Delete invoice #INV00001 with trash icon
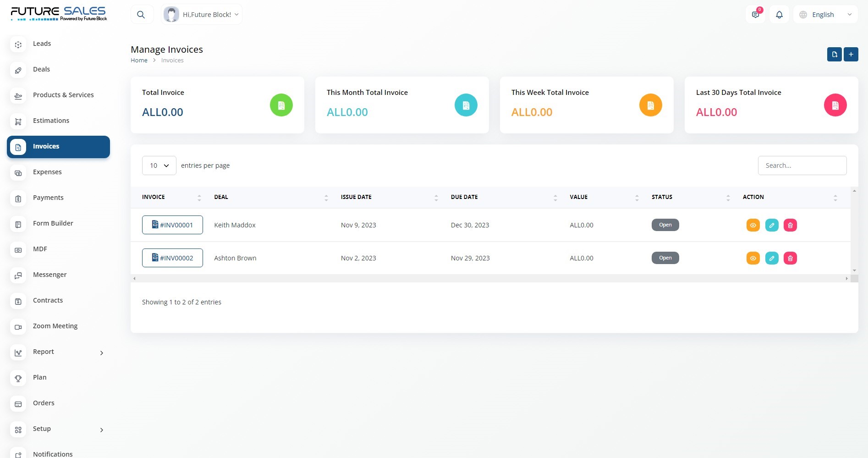Image resolution: width=868 pixels, height=458 pixels. coord(790,225)
